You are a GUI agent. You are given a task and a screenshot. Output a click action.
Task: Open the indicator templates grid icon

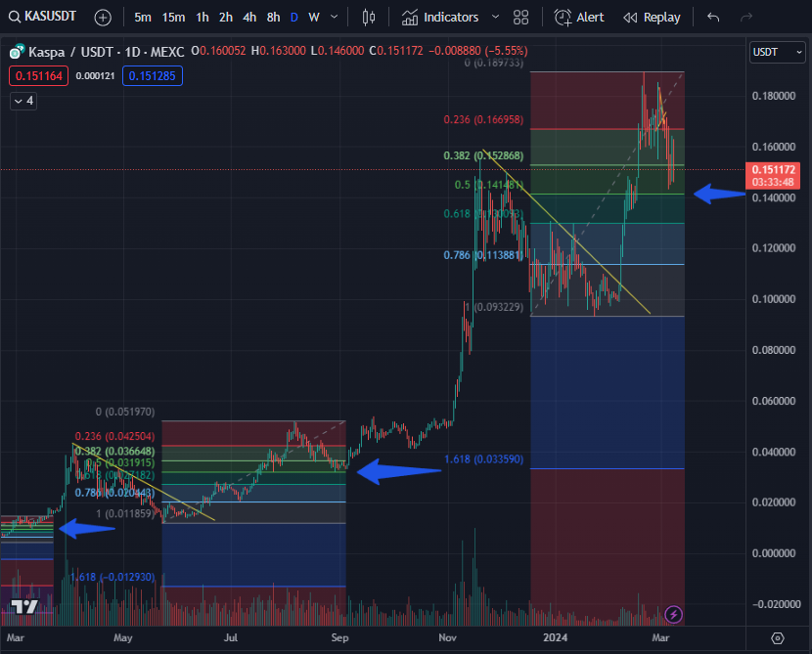pos(521,18)
